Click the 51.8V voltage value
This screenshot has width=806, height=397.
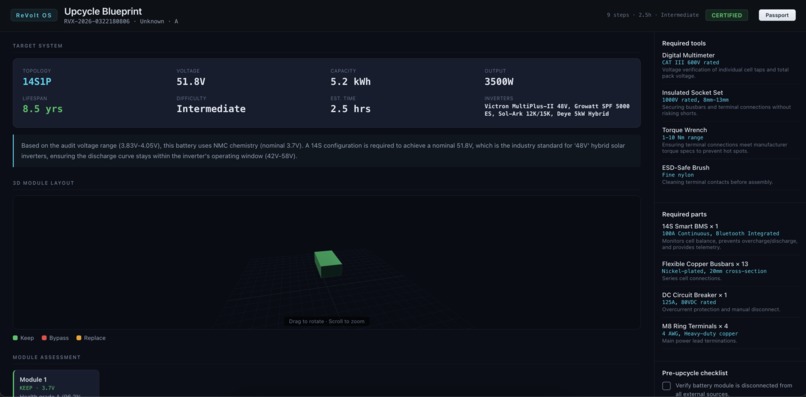pyautogui.click(x=191, y=82)
